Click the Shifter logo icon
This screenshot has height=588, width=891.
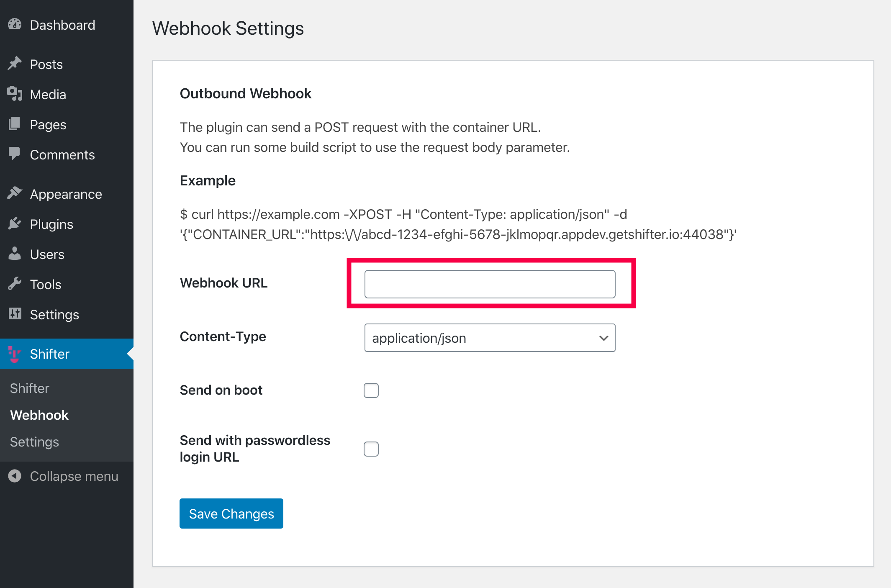[x=15, y=354]
